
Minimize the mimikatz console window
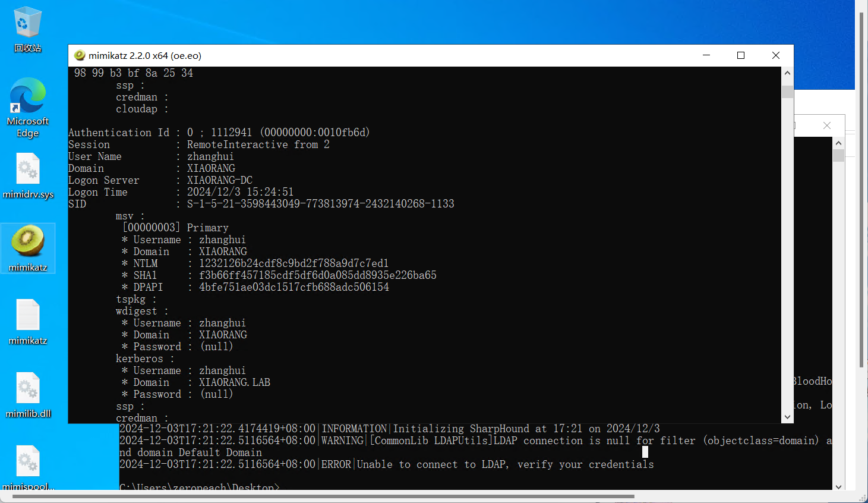706,55
